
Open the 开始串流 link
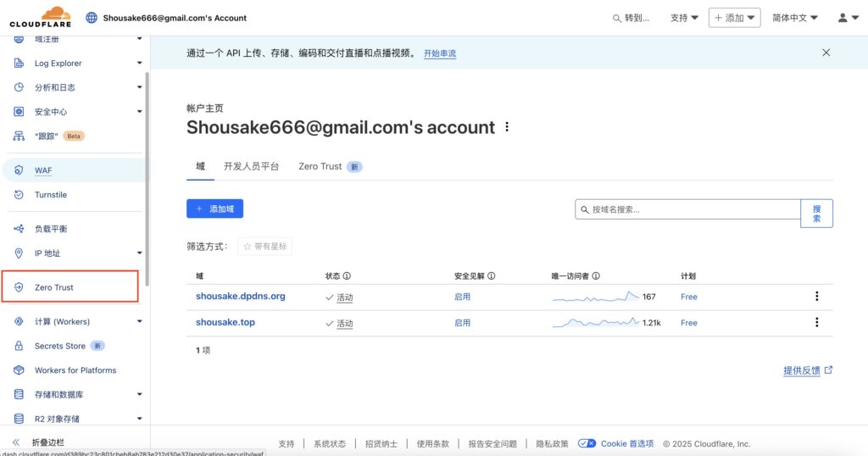(x=440, y=53)
